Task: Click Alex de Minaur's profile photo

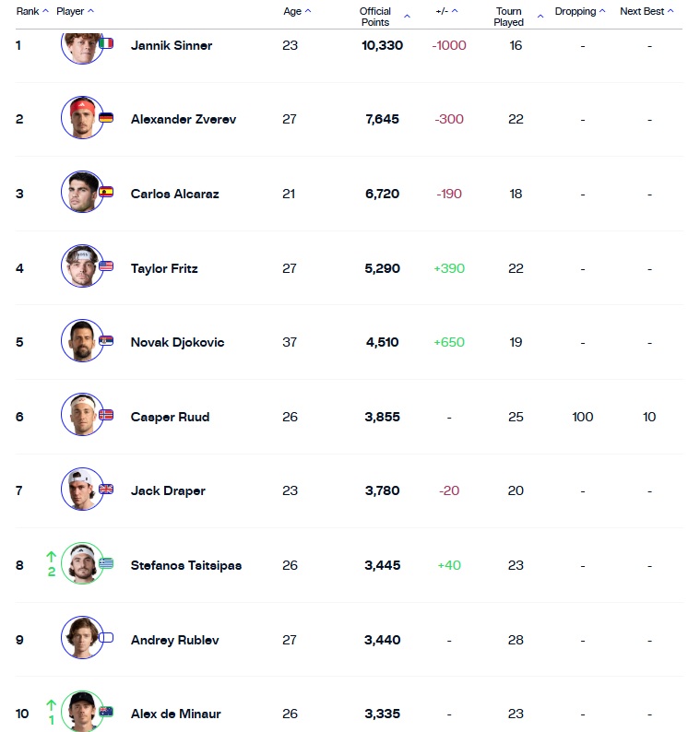Action: point(82,713)
